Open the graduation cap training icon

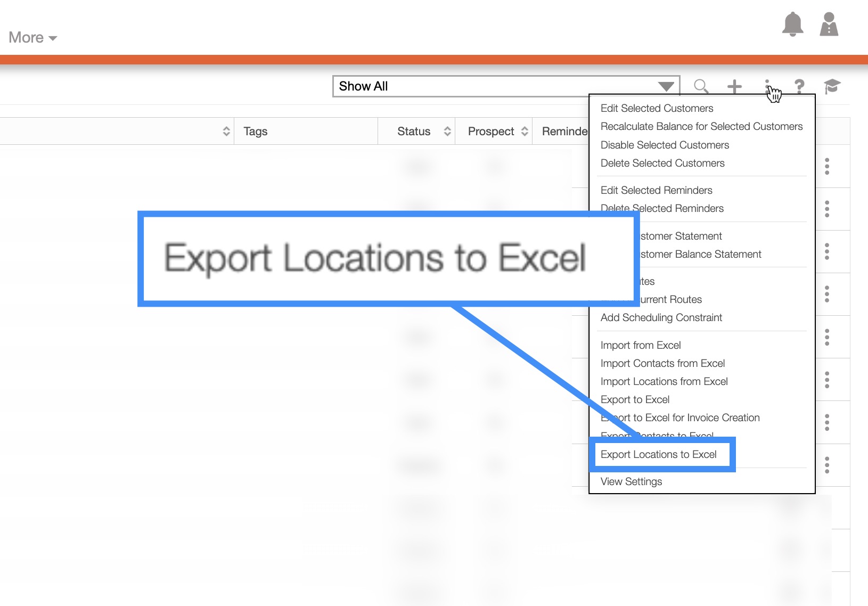[832, 86]
